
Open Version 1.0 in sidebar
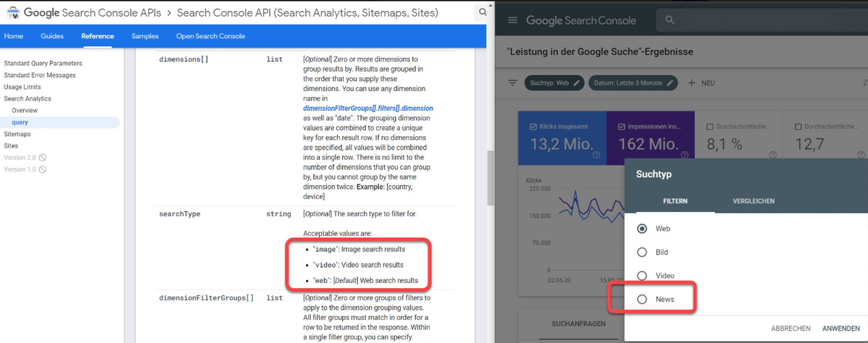coord(20,169)
